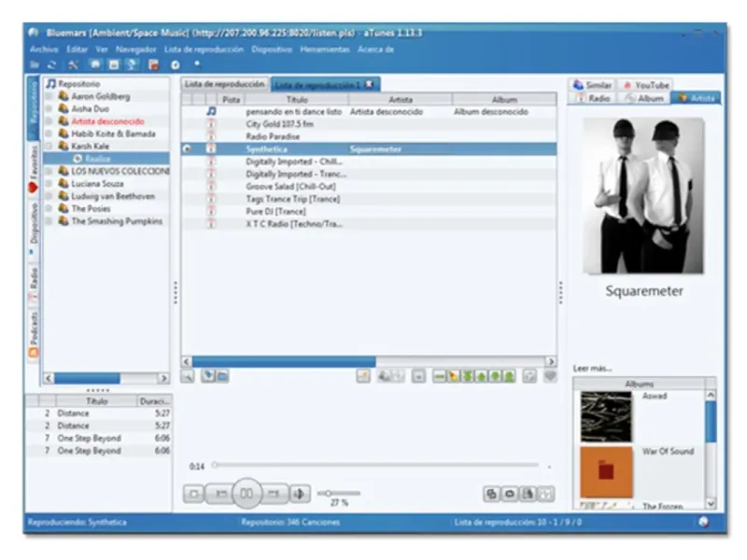
Task: Click the clear playlist broom icon
Action: point(453,377)
